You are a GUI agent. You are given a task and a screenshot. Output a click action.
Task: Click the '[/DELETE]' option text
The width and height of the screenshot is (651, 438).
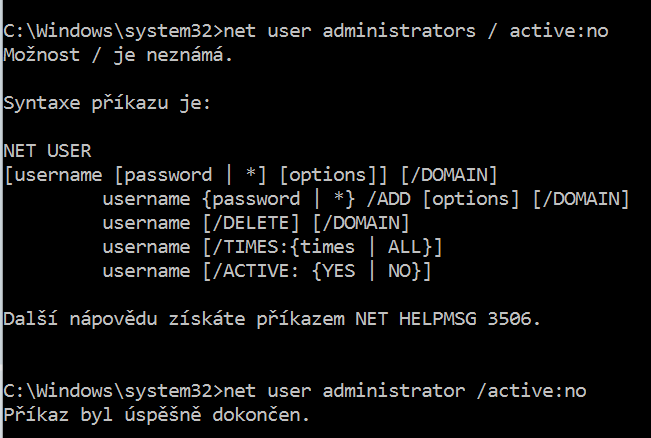(x=242, y=222)
